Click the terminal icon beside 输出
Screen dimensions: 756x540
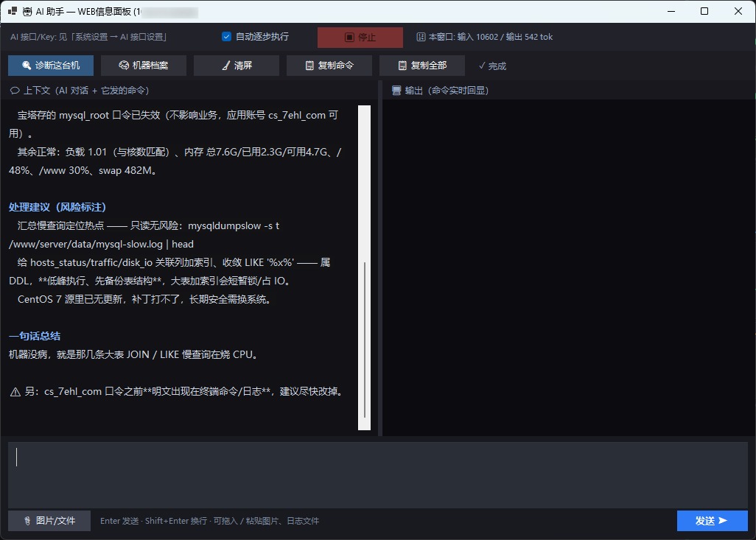point(396,91)
